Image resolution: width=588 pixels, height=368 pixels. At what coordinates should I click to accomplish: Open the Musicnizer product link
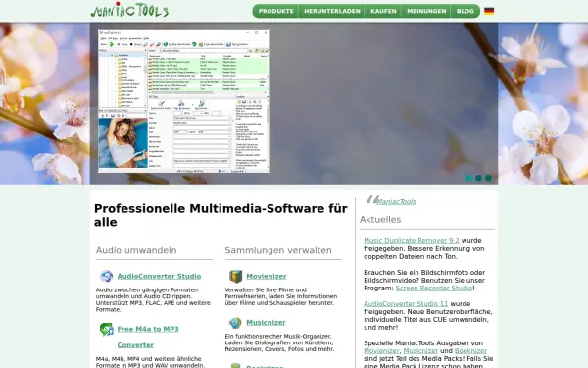point(266,322)
